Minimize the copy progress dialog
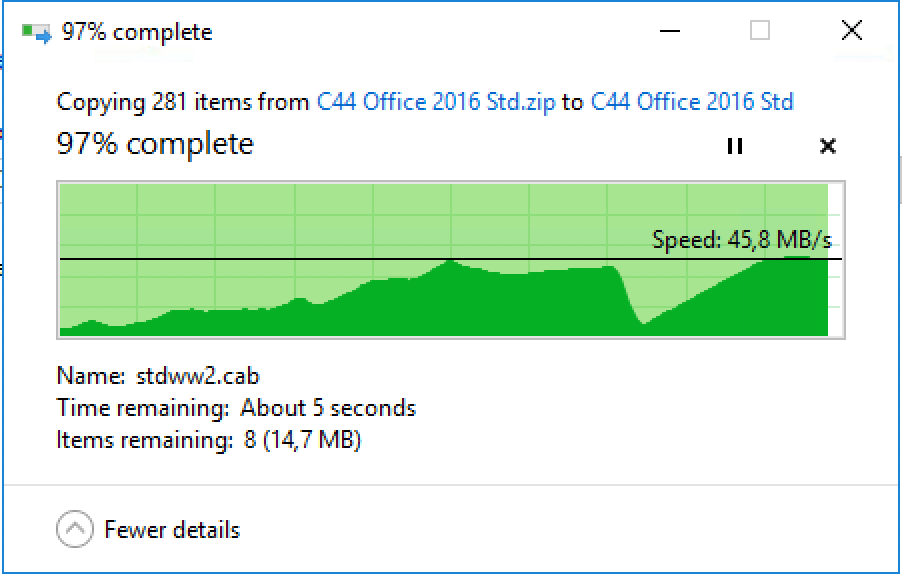The height and width of the screenshot is (576, 902). click(669, 32)
